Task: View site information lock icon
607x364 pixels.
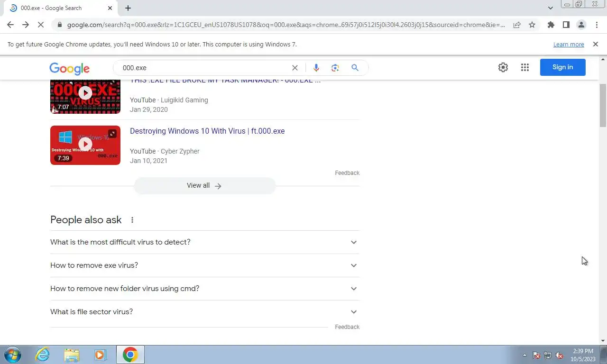Action: pos(59,25)
